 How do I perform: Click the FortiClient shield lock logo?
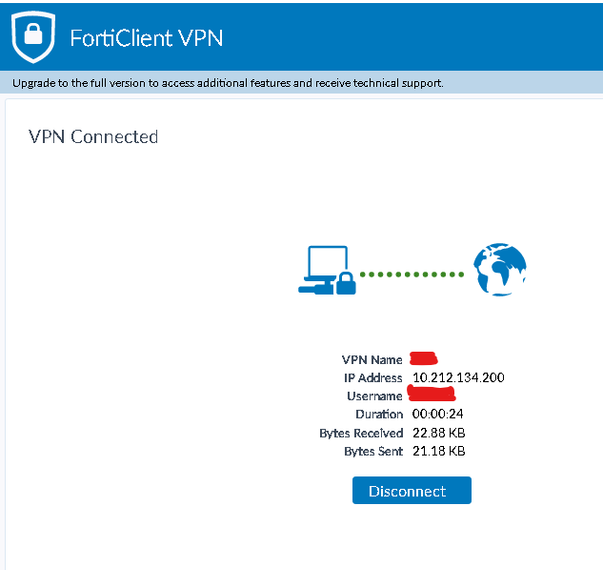(32, 38)
